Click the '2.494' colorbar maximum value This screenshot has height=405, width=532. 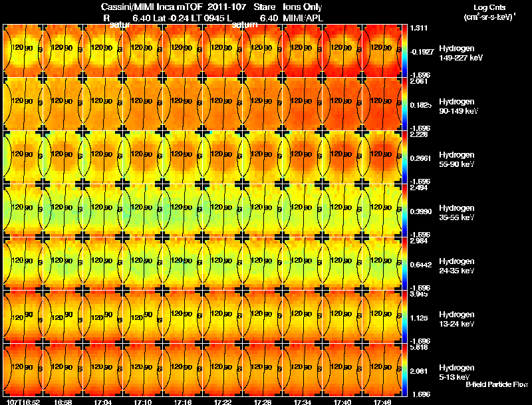tap(419, 188)
